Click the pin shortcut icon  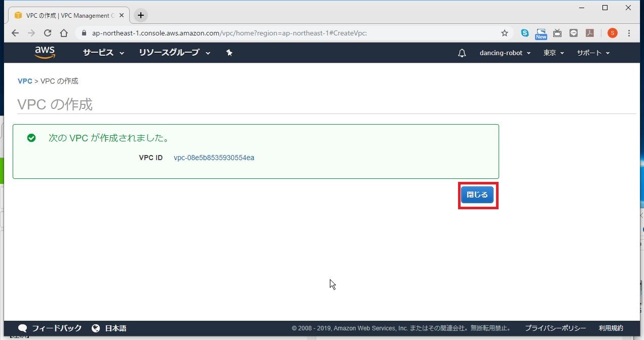229,53
